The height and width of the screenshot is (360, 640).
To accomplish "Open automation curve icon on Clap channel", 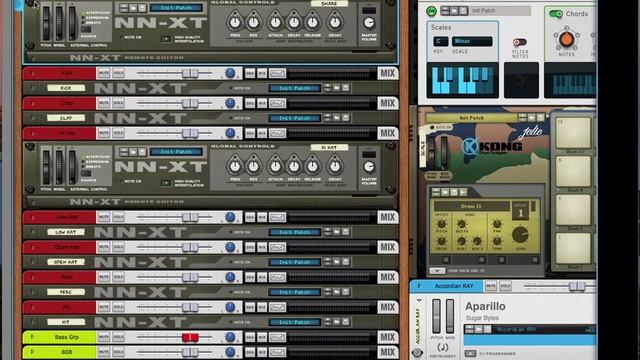I will click(x=277, y=103).
